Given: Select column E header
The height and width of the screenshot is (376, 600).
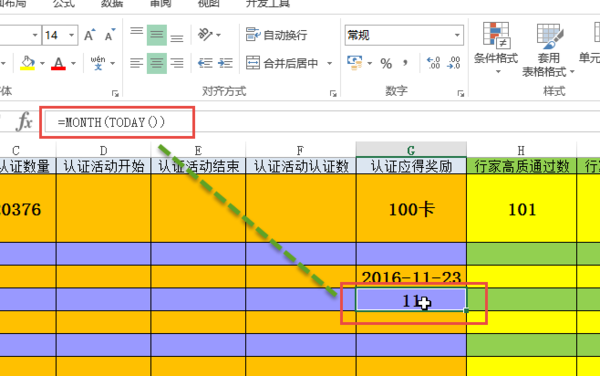Looking at the screenshot, I should point(198,150).
